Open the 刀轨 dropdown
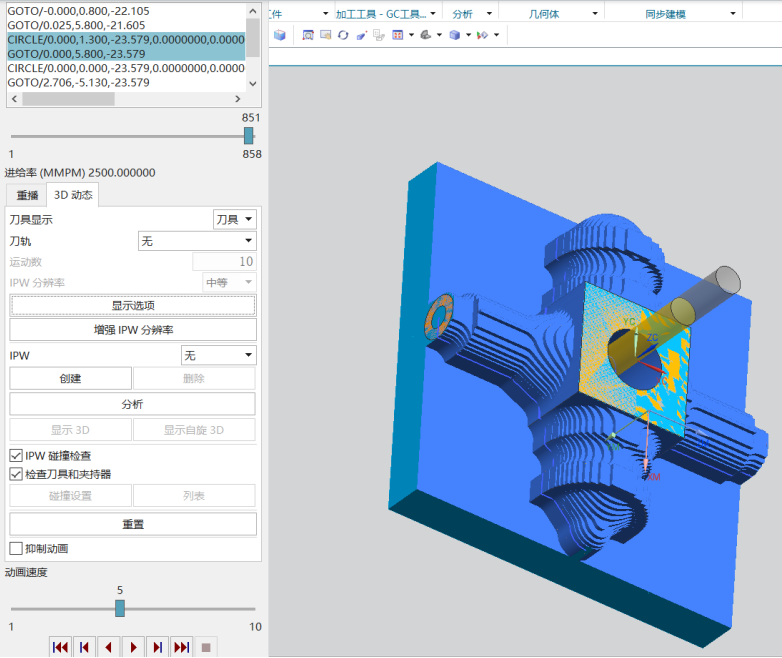 [197, 241]
